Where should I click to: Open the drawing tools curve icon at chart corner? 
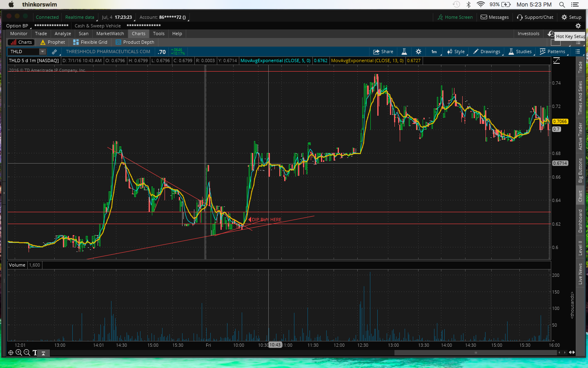[557, 61]
